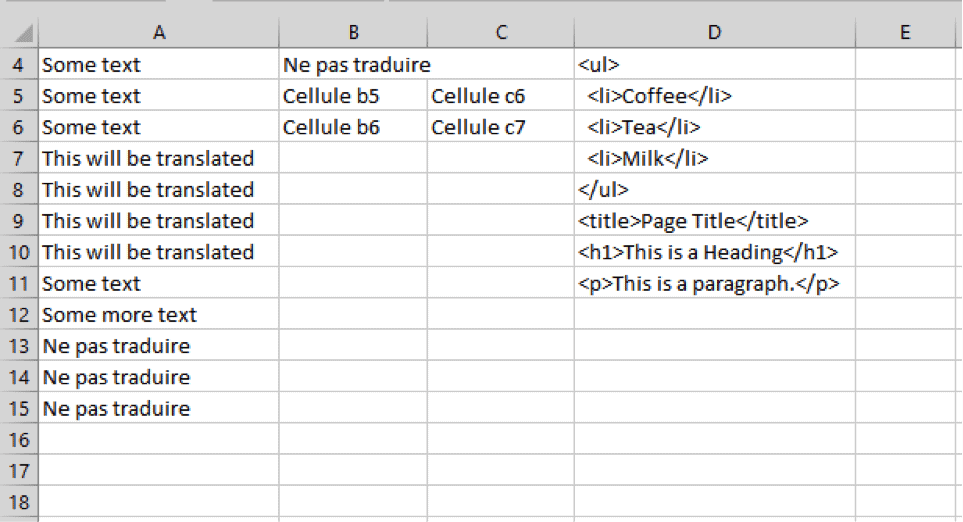Select the <li>Milk</li> cell
Viewport: 963px width, 522px height.
pos(714,158)
